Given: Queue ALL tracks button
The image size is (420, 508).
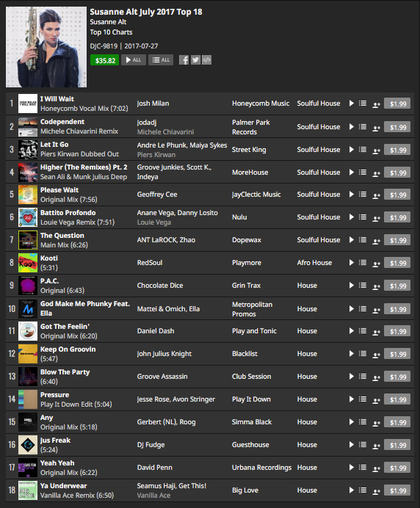Looking at the screenshot, I should [161, 60].
